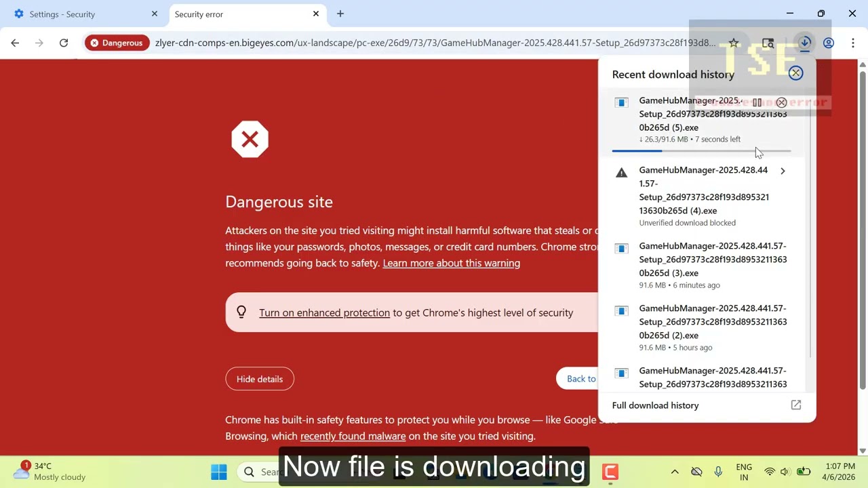868x488 pixels.
Task: Click the Unverified download blocked text
Action: tap(687, 223)
